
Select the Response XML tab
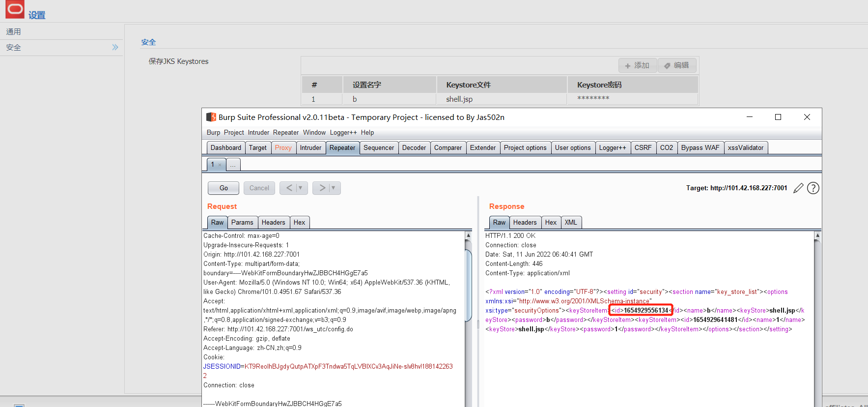tap(571, 223)
